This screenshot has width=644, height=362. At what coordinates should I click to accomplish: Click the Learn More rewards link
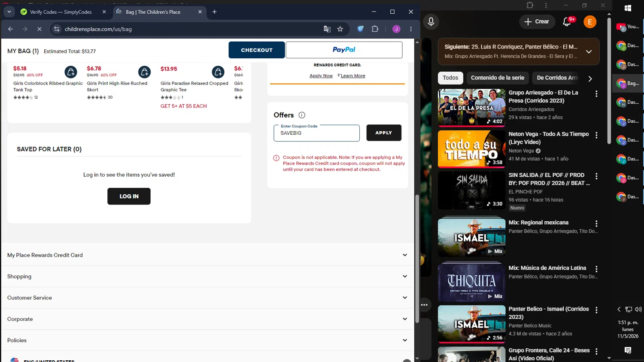coord(353,76)
